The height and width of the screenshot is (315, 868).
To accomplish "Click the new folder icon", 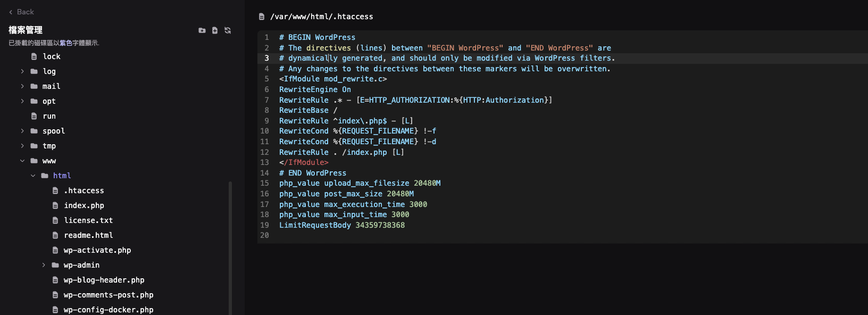I will 202,30.
